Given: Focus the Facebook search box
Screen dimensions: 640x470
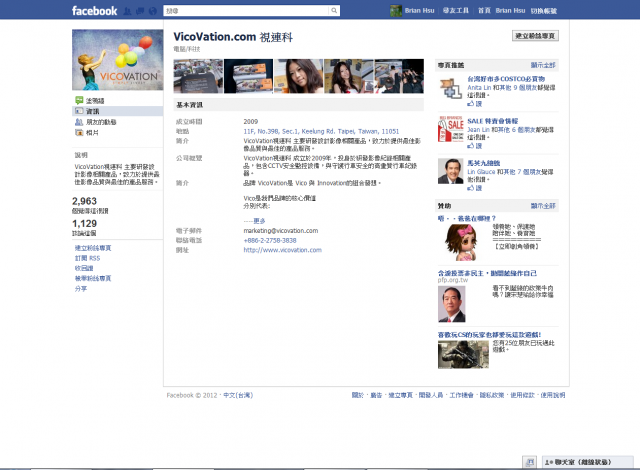Looking at the screenshot, I should (x=246, y=11).
